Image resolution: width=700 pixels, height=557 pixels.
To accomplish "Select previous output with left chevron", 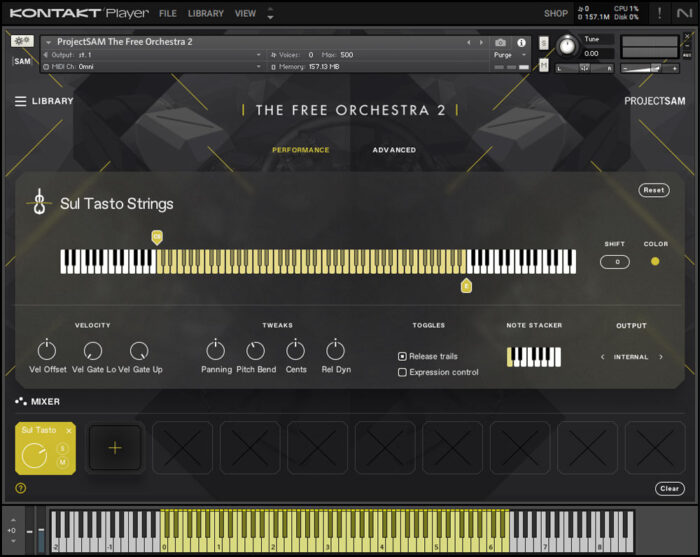I will click(603, 357).
